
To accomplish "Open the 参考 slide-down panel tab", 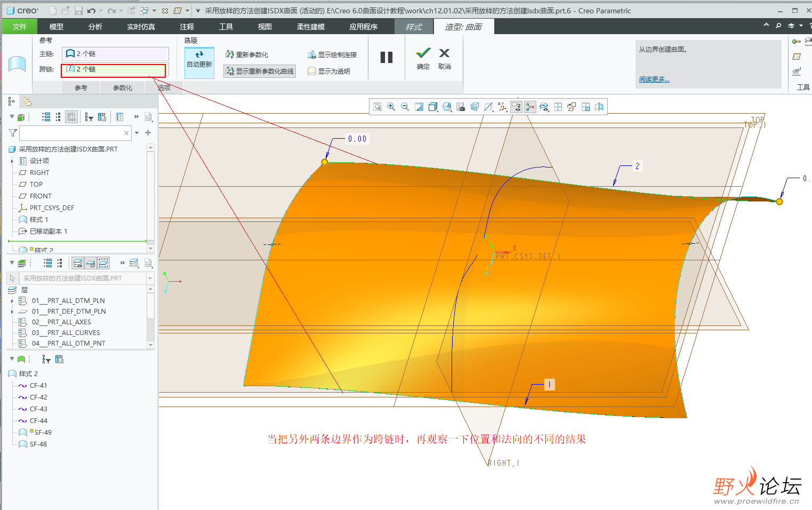I will 81,87.
